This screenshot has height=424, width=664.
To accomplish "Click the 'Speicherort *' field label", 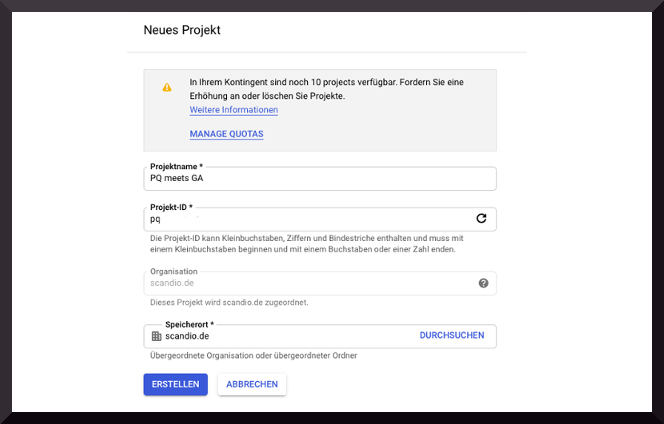I will coord(190,324).
